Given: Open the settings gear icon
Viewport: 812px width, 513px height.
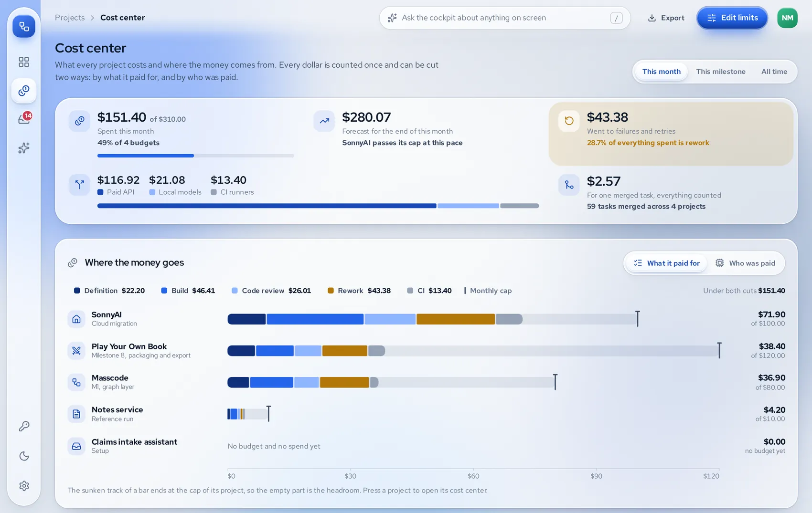Looking at the screenshot, I should tap(24, 486).
